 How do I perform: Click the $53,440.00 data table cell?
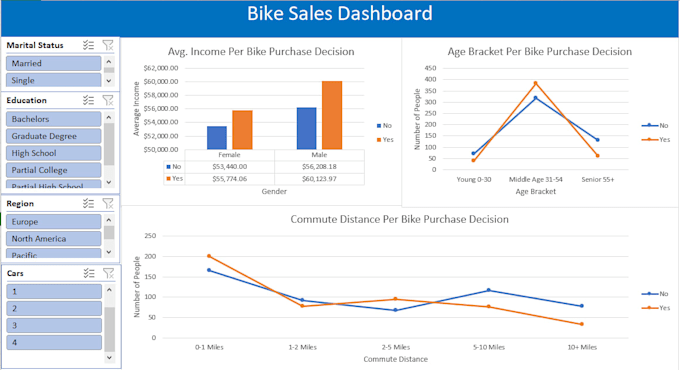(x=229, y=166)
